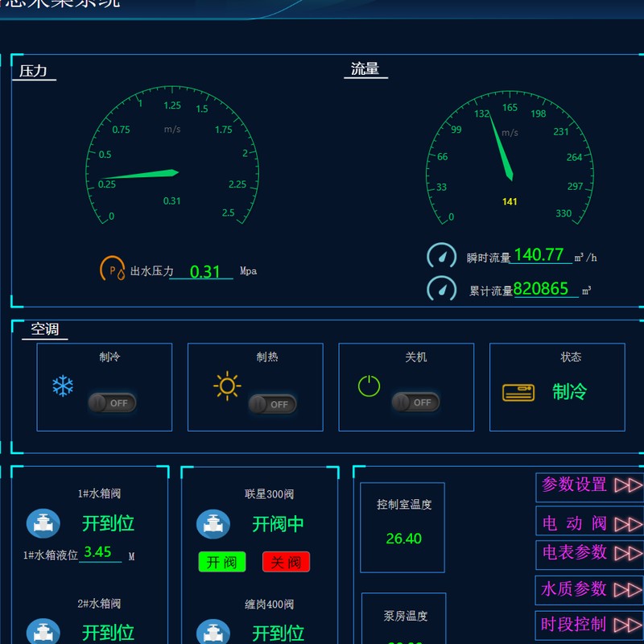Click the green 开阀 button
Viewport: 644px width, 644px height.
click(x=222, y=562)
